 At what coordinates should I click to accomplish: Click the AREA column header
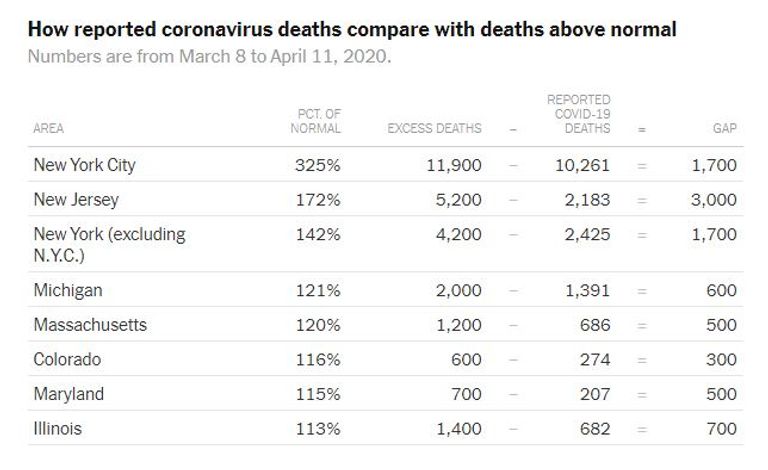[49, 129]
